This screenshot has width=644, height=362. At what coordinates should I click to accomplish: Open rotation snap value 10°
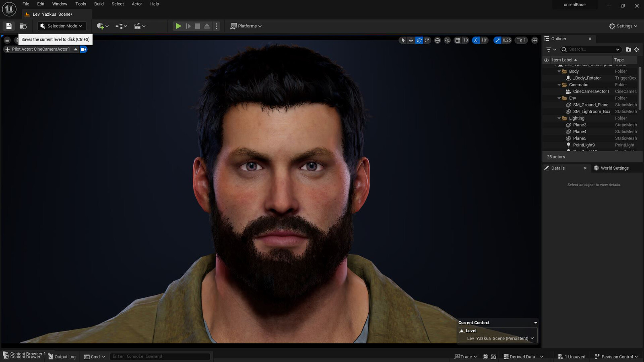(484, 40)
